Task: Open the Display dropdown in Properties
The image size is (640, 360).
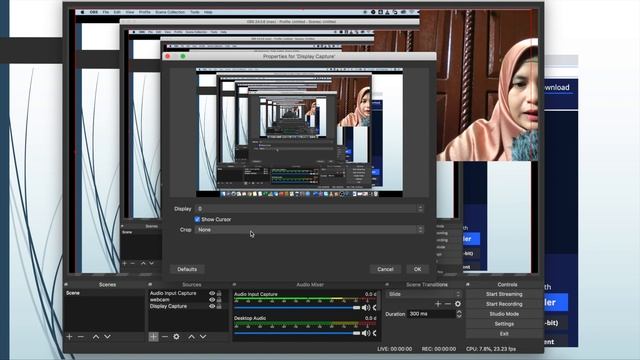Action: [309, 209]
